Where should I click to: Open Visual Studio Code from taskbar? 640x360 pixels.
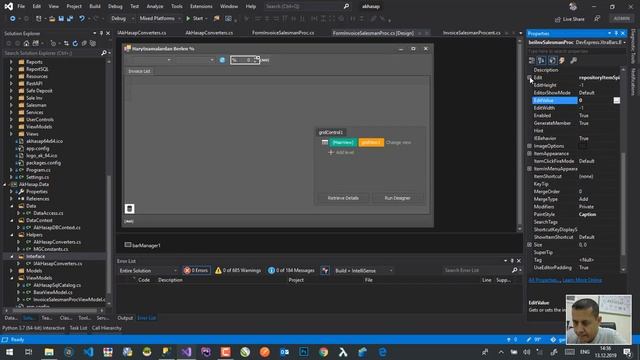(x=88, y=352)
